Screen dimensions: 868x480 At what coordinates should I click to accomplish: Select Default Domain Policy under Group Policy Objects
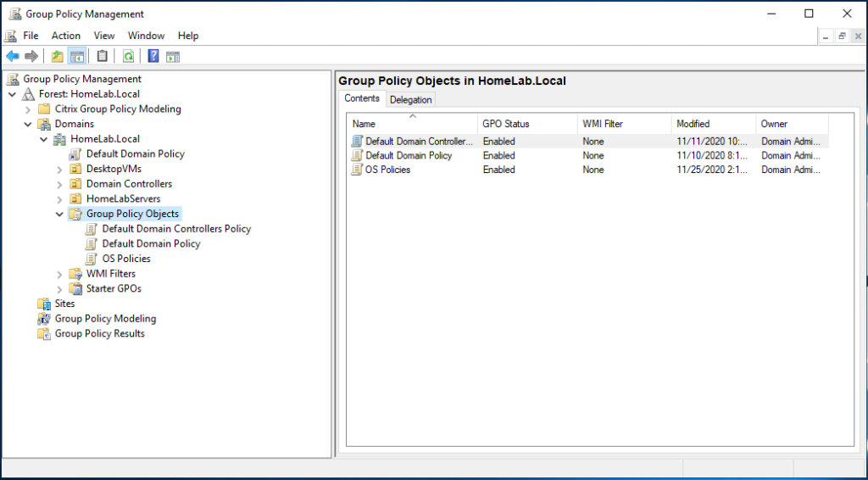[x=151, y=243]
